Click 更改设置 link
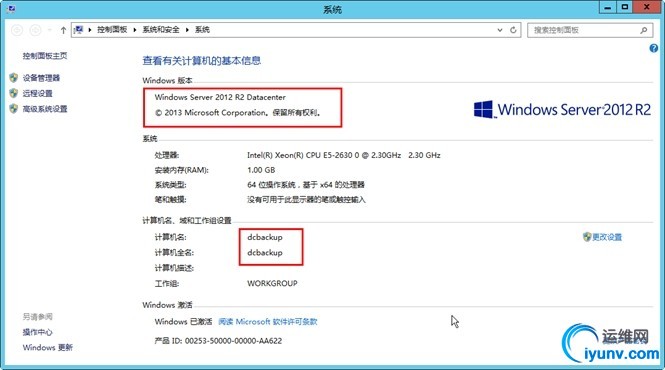 [607, 237]
